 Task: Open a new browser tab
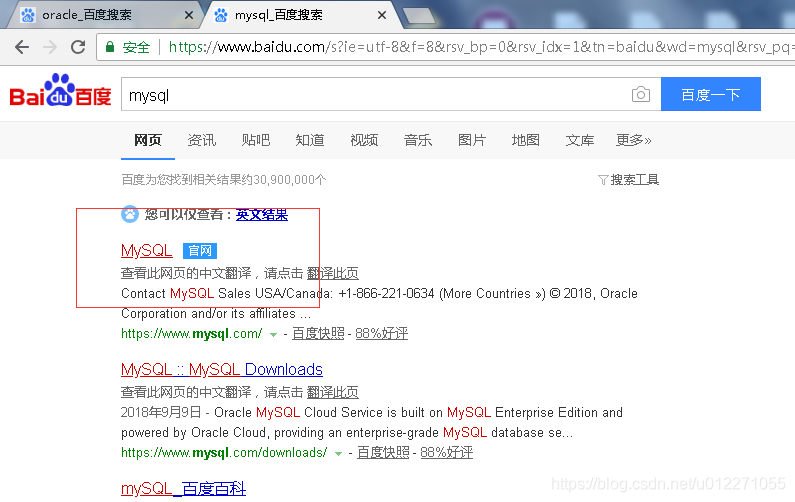[419, 16]
